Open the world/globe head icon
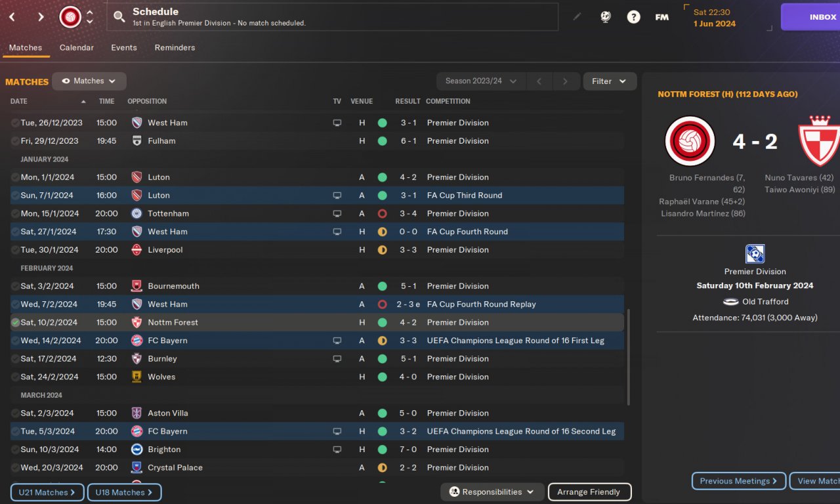Image resolution: width=840 pixels, height=504 pixels. click(606, 17)
